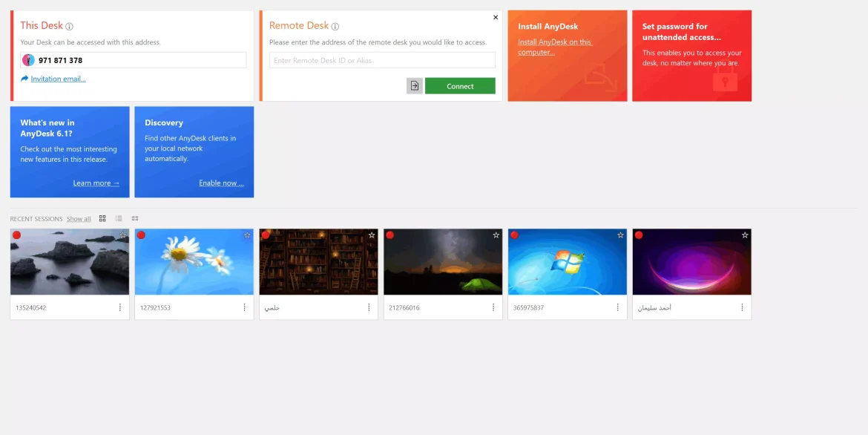The width and height of the screenshot is (868, 435).
Task: Star the أحمد سليمان session
Action: click(745, 235)
